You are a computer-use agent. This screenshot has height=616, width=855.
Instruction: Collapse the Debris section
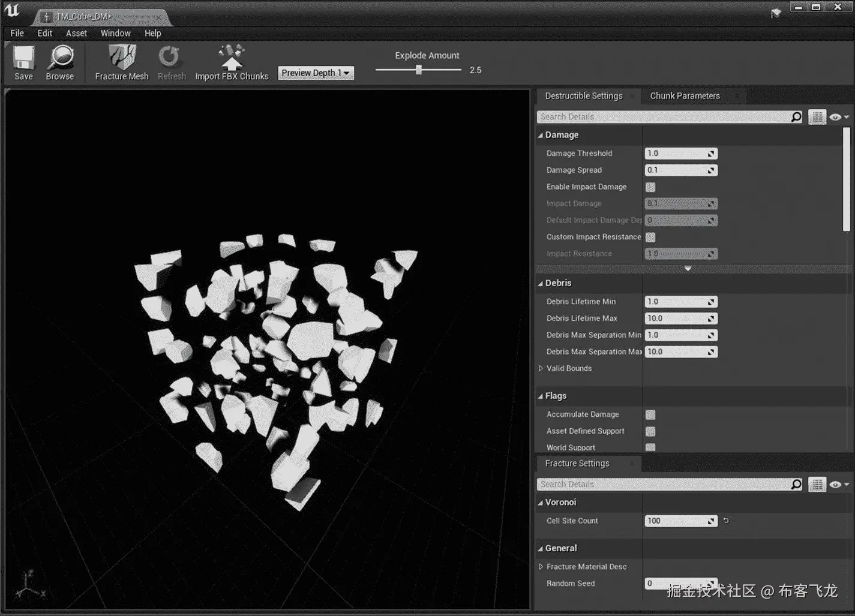click(541, 283)
